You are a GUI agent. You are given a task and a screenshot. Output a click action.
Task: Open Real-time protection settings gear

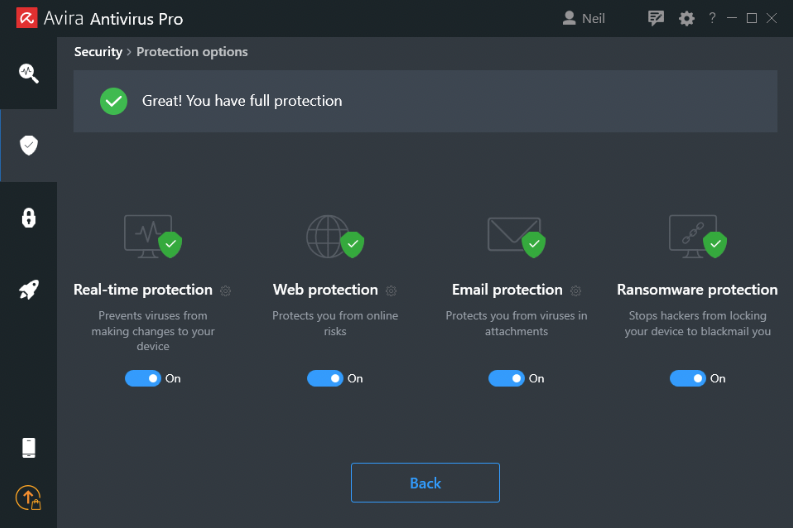[x=226, y=291]
